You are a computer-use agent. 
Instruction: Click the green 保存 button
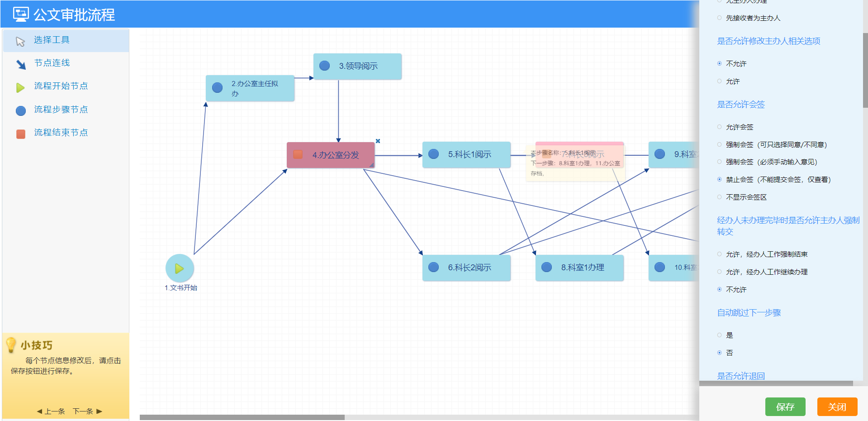[x=785, y=407]
